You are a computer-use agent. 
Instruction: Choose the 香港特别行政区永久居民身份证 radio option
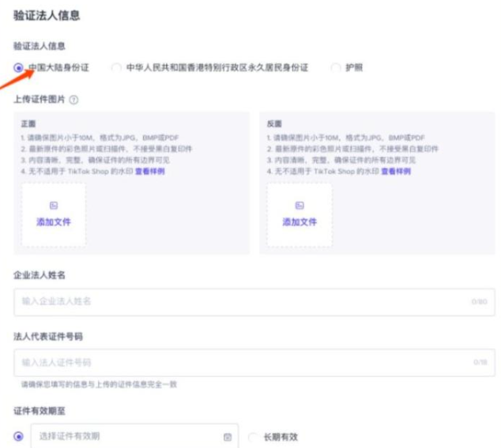point(117,68)
